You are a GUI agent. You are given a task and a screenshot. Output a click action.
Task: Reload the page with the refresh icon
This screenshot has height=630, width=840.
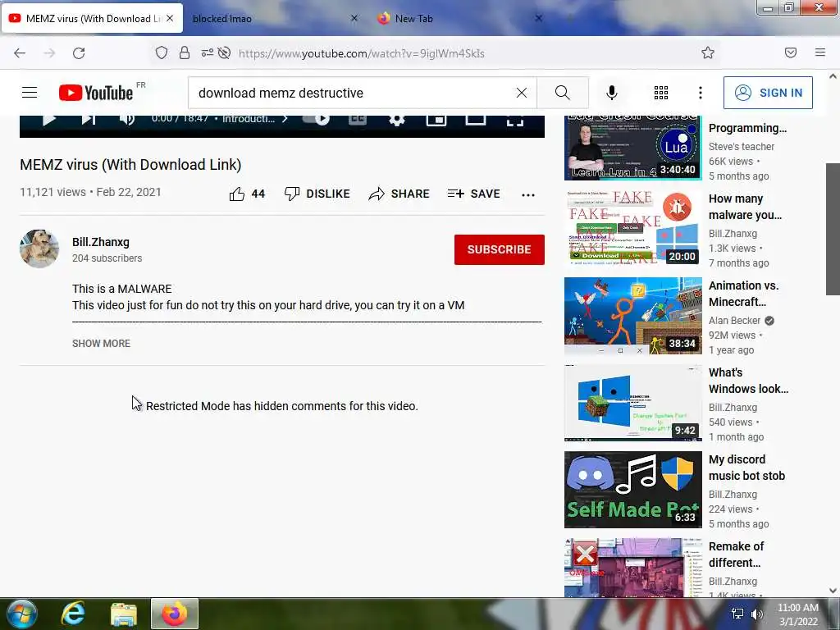coord(79,53)
